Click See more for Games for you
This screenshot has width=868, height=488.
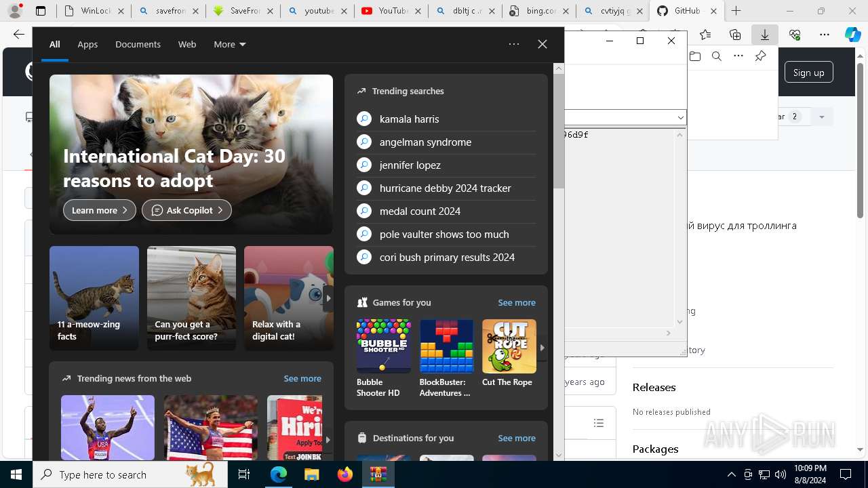[517, 302]
